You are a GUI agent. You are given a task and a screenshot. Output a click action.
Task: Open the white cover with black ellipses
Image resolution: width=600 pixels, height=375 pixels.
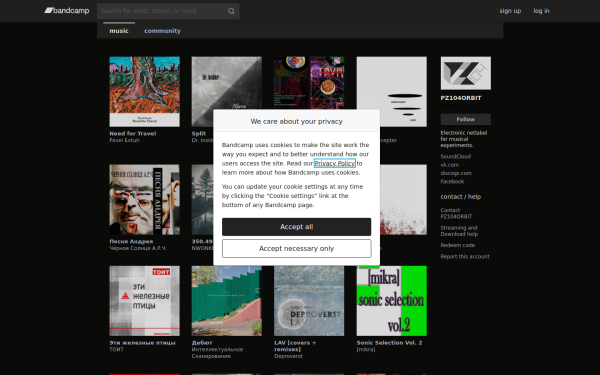(392, 91)
